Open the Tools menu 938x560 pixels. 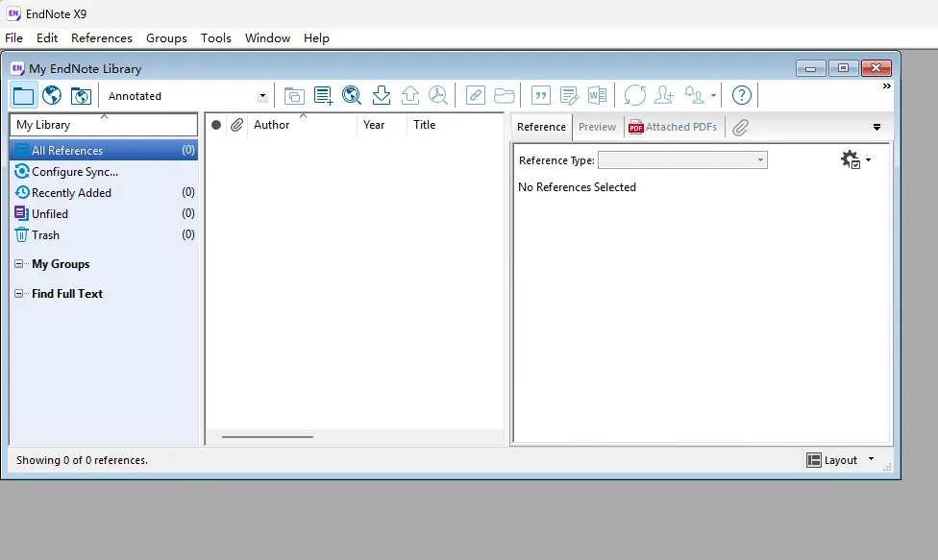click(216, 38)
